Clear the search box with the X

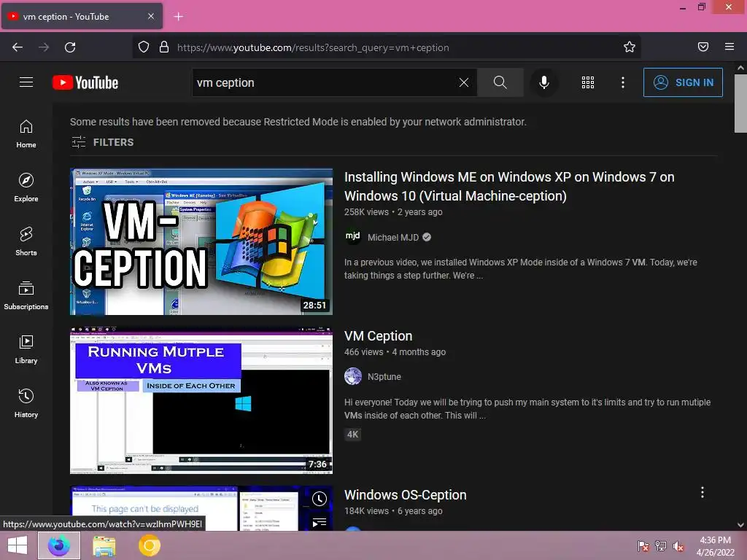tap(463, 82)
